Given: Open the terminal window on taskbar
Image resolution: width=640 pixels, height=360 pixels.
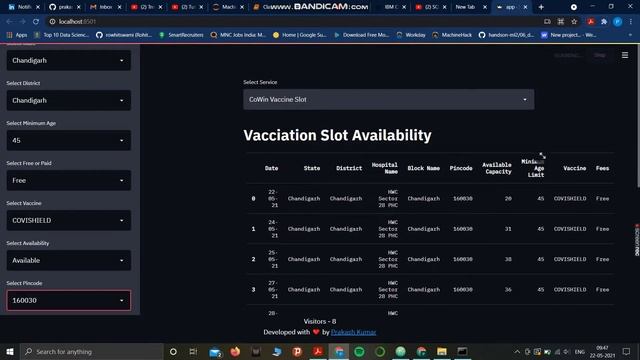Looking at the screenshot, I should (462, 351).
